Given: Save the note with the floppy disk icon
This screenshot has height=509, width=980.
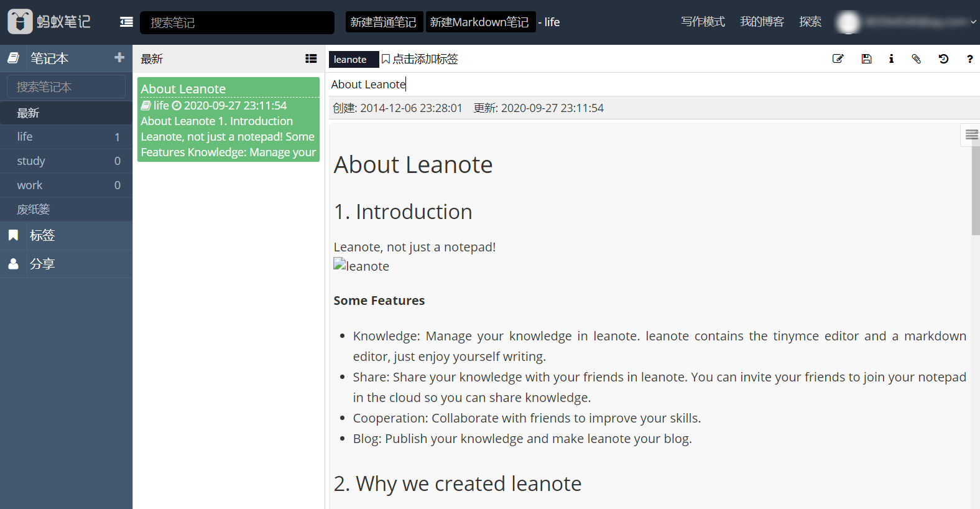Looking at the screenshot, I should pos(866,59).
